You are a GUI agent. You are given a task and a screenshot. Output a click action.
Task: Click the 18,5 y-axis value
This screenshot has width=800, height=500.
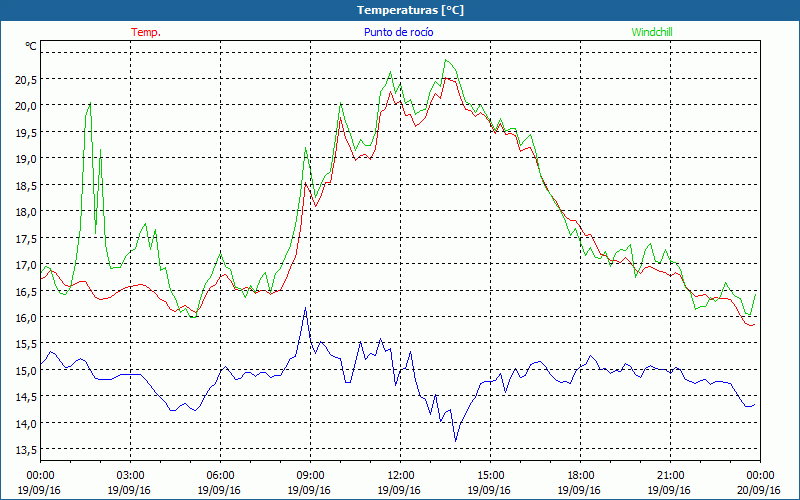coord(26,186)
